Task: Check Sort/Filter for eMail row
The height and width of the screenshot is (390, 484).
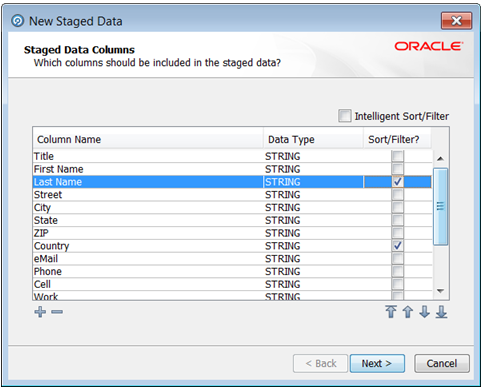Action: (x=398, y=258)
